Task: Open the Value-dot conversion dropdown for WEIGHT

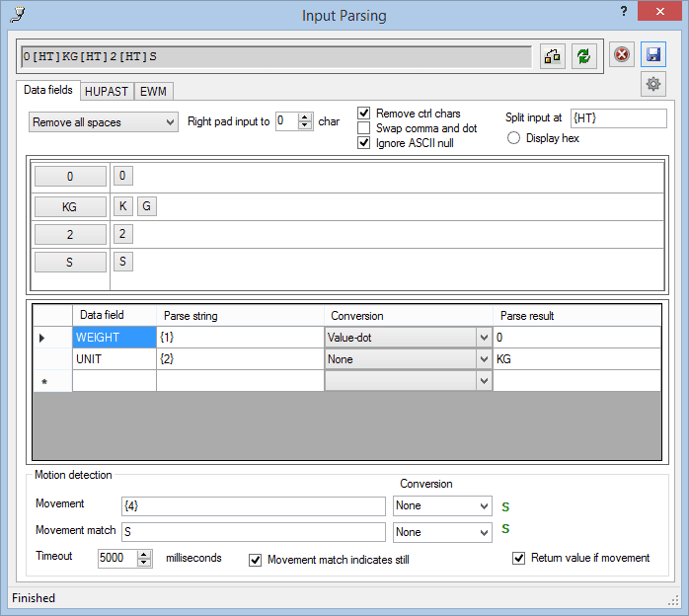Action: click(484, 338)
